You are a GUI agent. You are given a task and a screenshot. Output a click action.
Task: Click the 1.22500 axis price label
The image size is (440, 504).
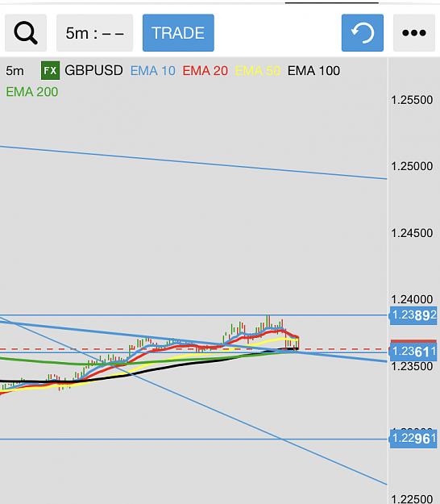(x=412, y=499)
